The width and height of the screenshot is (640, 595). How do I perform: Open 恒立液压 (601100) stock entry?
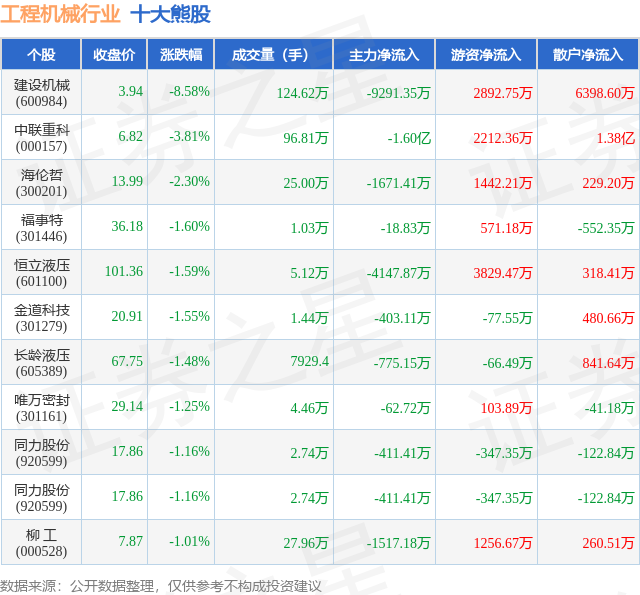coord(41,273)
